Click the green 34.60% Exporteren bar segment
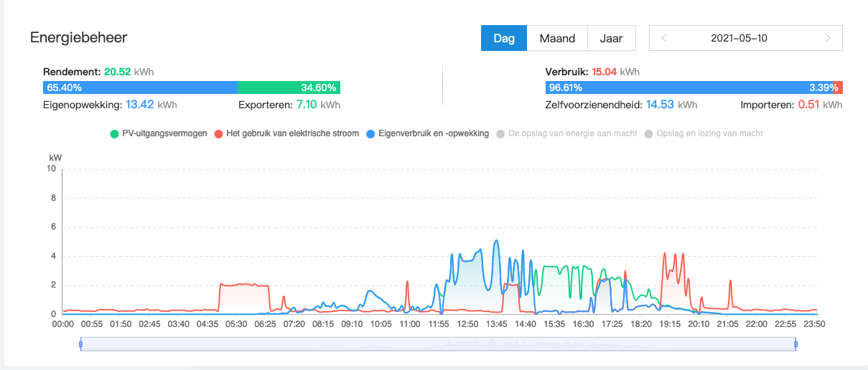 tap(289, 87)
